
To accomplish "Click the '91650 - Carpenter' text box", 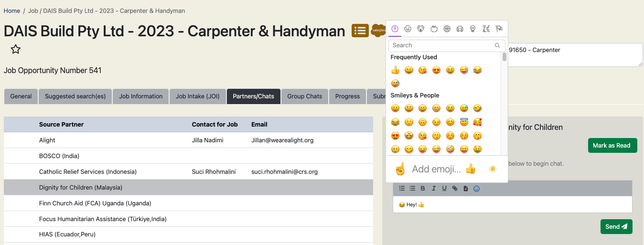I will coord(576,55).
